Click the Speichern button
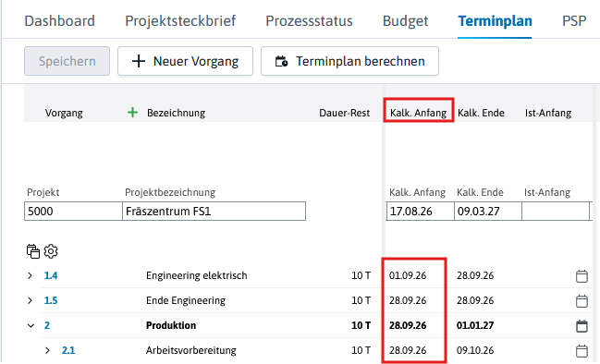The width and height of the screenshot is (600, 364). tap(67, 61)
